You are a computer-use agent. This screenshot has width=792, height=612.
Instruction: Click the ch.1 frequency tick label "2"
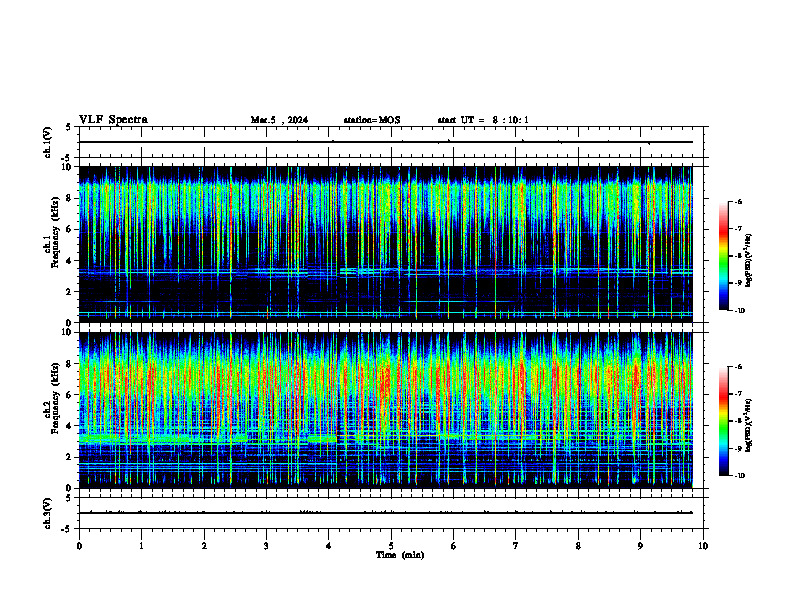(70, 291)
